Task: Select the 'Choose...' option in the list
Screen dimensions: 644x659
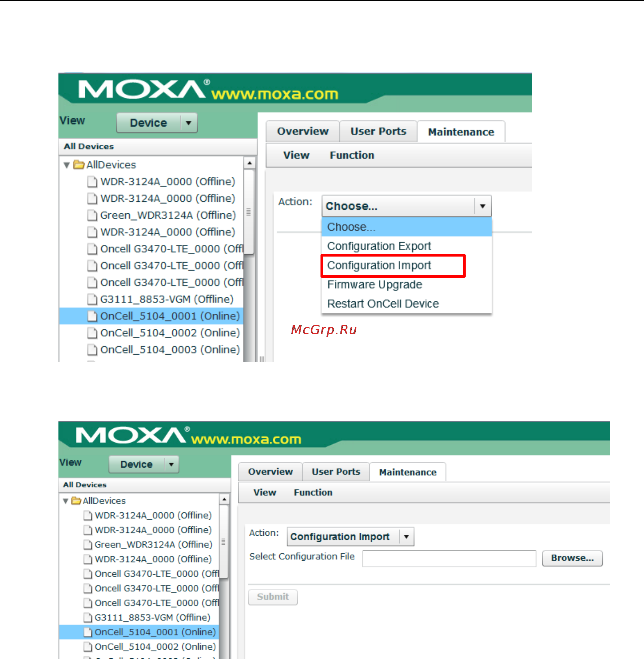Action: 406,227
